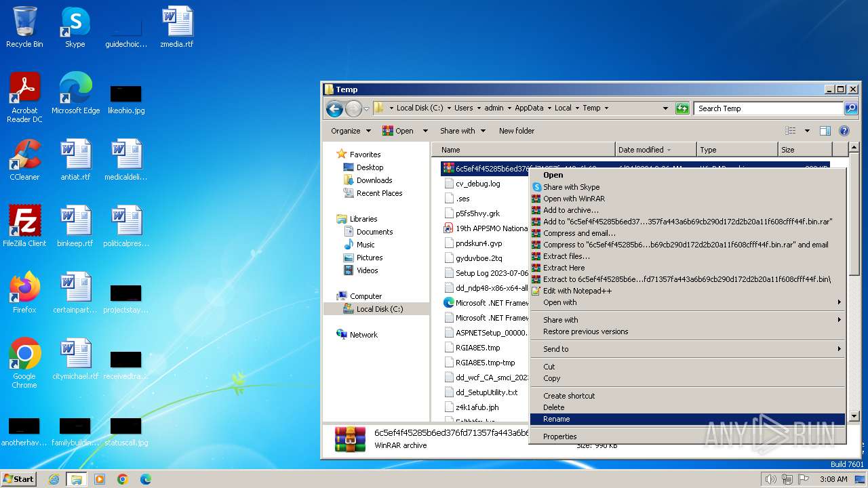Expand Send to submenu
Screen dimensions: 868x488
[687, 349]
